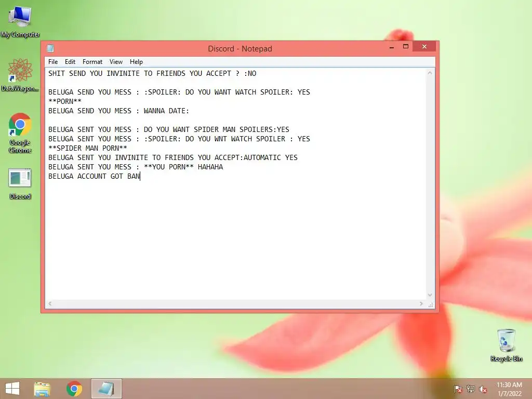This screenshot has height=399, width=532.
Task: Open the My Computer desktop icon
Action: pos(20,22)
